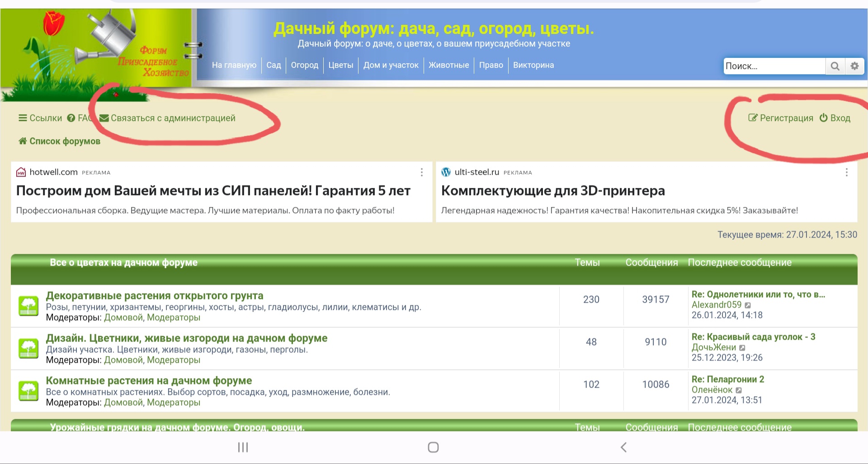Screen dimensions: 868x464
Task: Click the forum icon beside Комнатные растения
Action: pos(28,391)
